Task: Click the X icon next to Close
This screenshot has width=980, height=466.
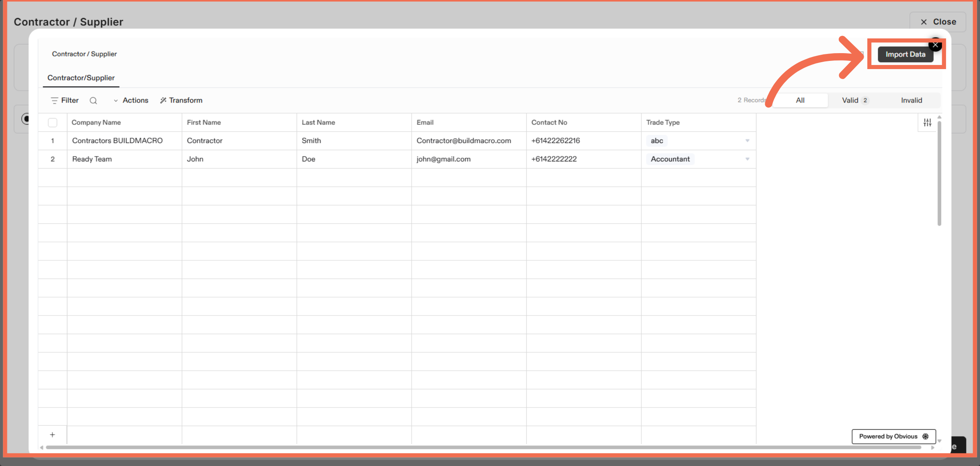Action: click(x=924, y=22)
